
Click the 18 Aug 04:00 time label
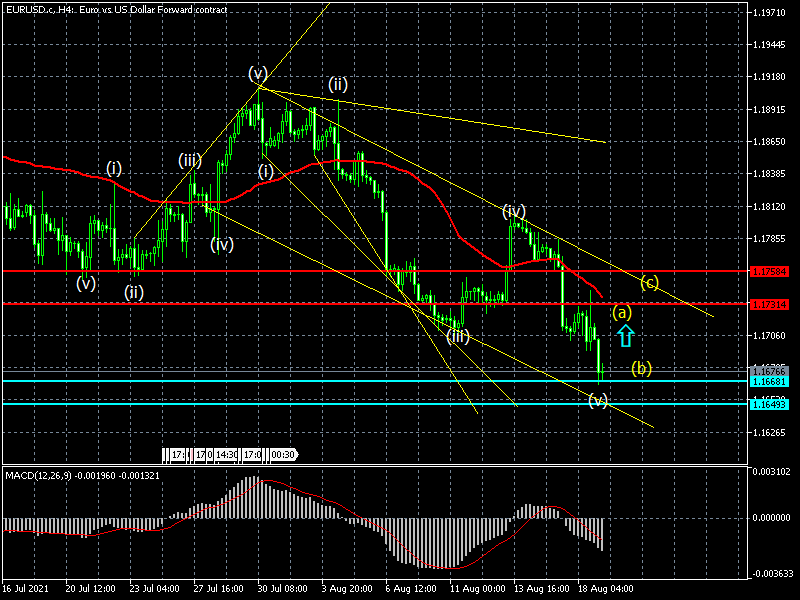tap(606, 589)
